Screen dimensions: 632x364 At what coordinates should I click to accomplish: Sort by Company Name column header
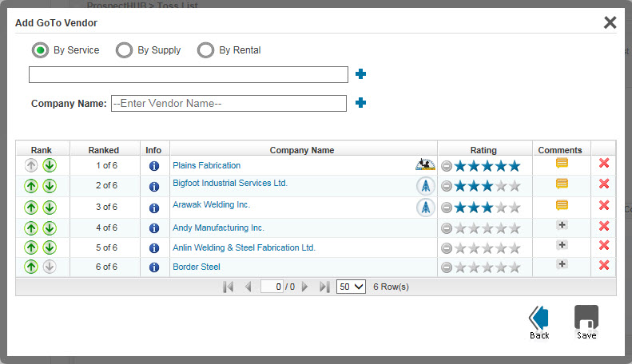(x=302, y=149)
